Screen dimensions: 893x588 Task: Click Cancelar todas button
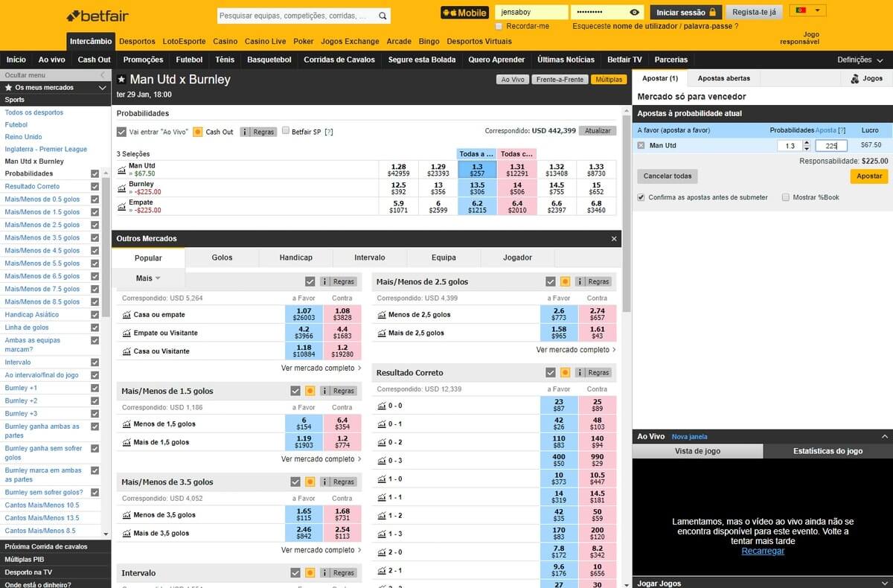click(668, 176)
